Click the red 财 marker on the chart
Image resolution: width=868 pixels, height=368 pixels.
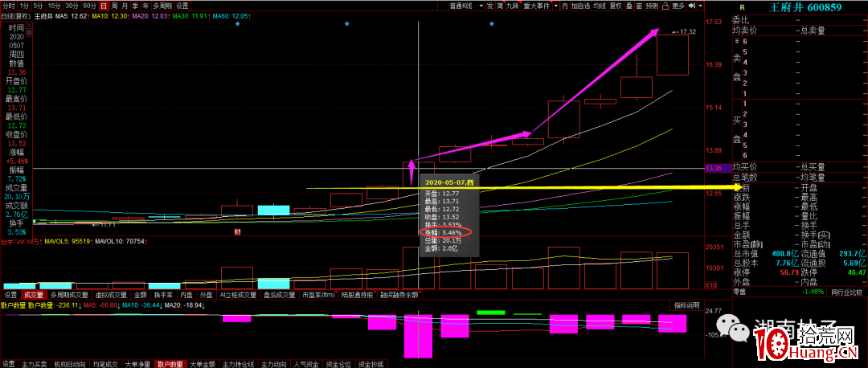click(x=237, y=231)
